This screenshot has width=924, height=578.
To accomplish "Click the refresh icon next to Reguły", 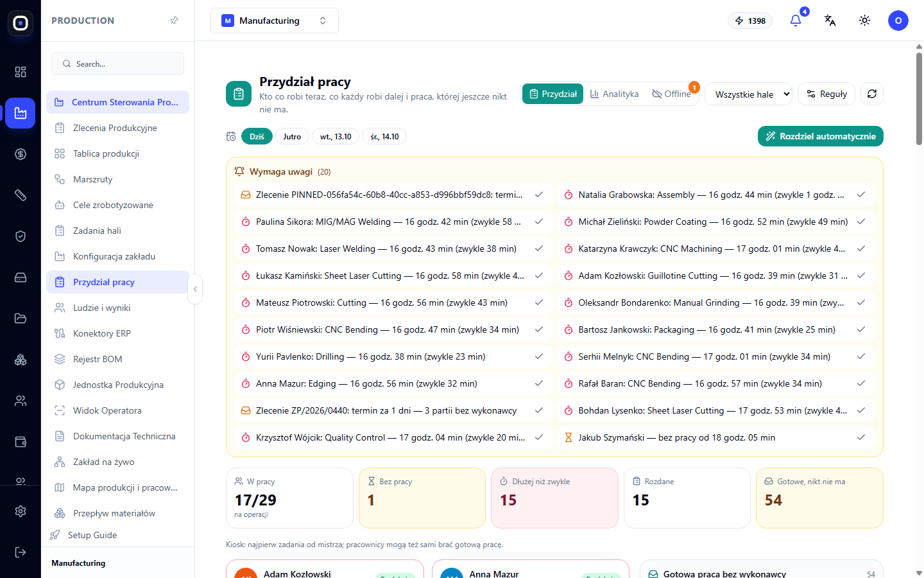I will pyautogui.click(x=872, y=94).
